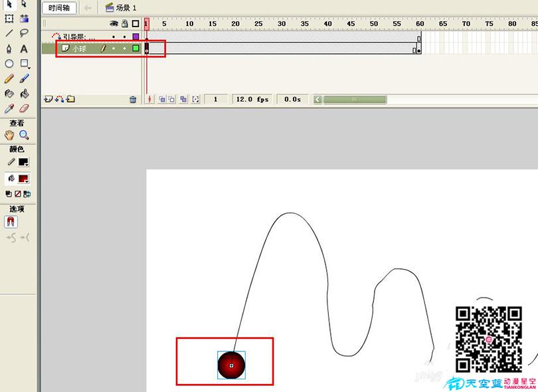
Task: Click purple outline square of 引导层 layer
Action: tap(135, 37)
